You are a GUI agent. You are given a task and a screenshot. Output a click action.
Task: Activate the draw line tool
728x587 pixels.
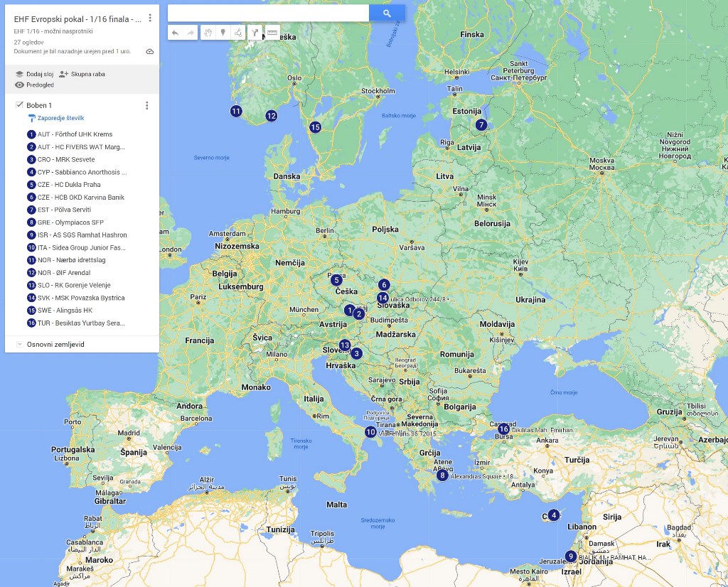237,33
